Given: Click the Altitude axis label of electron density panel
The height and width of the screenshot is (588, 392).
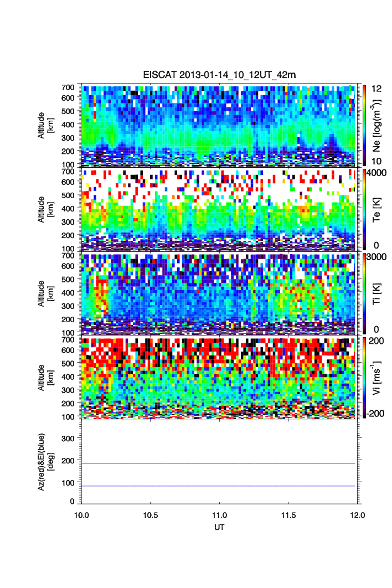Looking at the screenshot, I should 45,125.
